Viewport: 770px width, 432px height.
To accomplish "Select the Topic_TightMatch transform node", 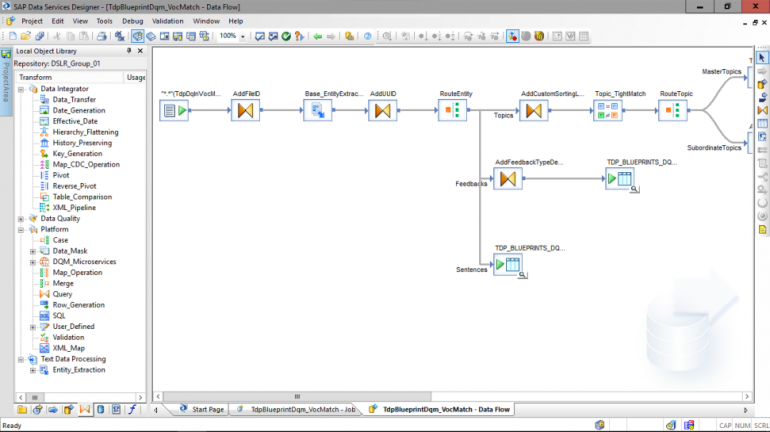I will tap(608, 110).
